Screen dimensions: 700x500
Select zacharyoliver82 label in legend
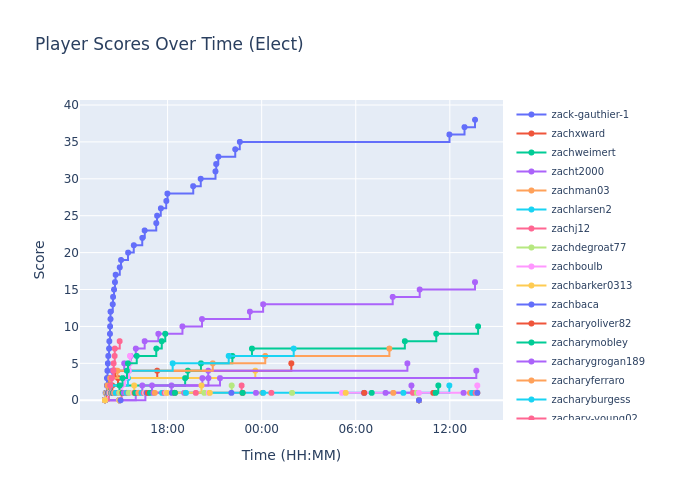591,324
